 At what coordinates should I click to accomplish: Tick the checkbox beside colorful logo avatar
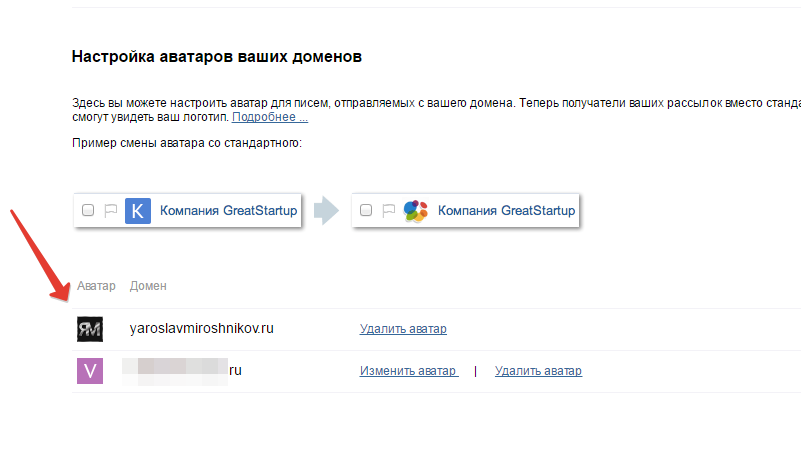pos(366,210)
